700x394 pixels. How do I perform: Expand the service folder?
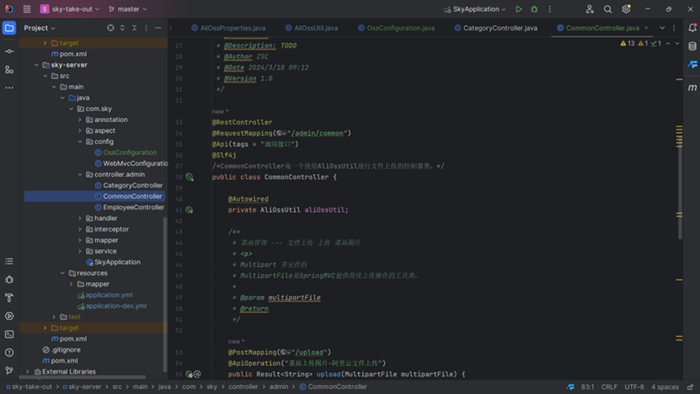80,251
